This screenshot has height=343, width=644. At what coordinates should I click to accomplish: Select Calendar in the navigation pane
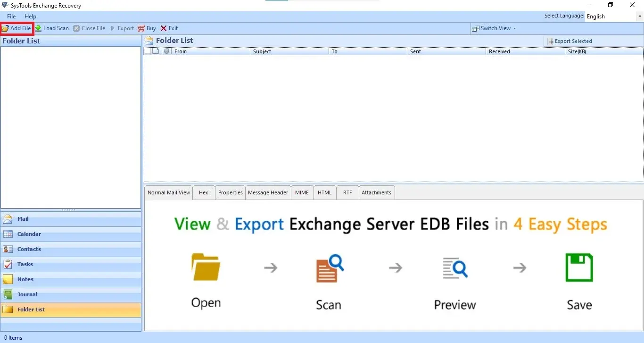pos(71,234)
